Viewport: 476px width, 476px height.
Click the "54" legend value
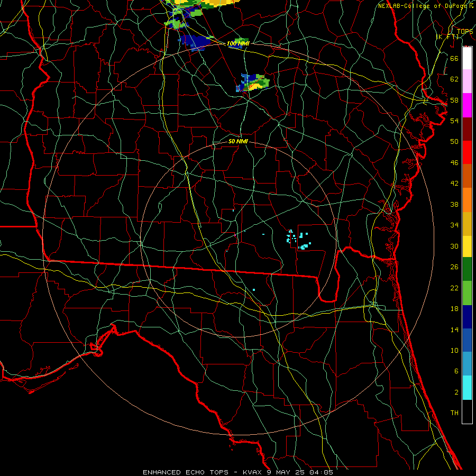point(454,121)
